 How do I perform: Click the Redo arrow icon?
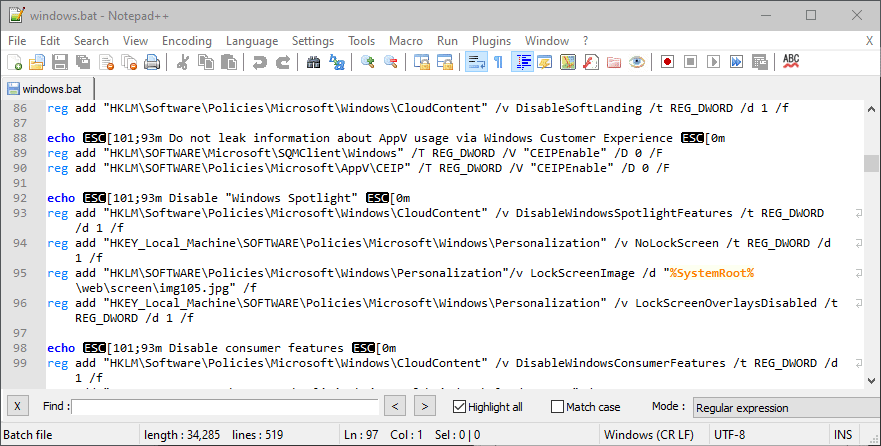pyautogui.click(x=282, y=62)
